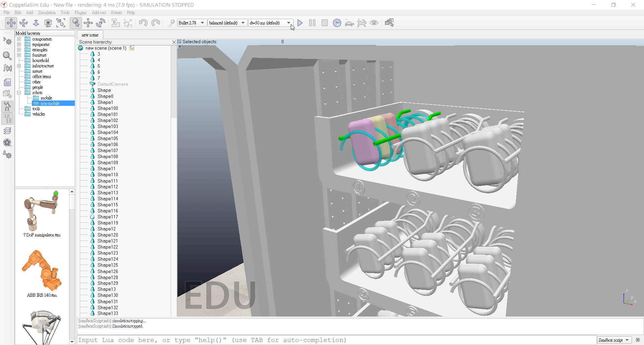Toggle the model browser robot icon
Image resolution: width=644 pixels, height=345 pixels.
[x=7, y=107]
